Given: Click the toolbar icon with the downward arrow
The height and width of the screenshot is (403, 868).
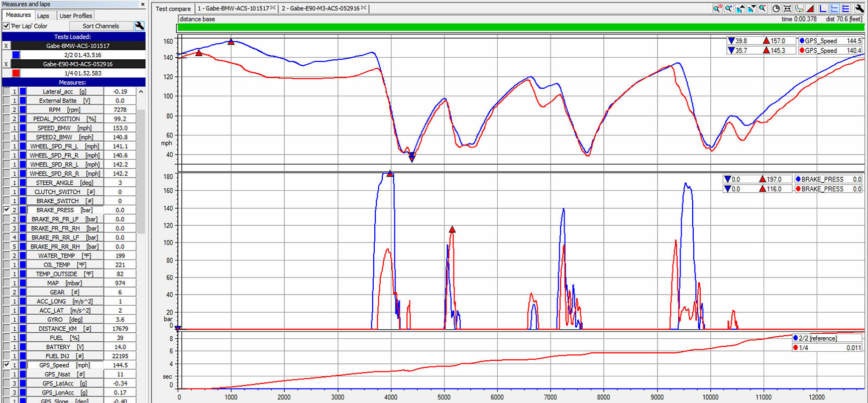Looking at the screenshot, I should [x=751, y=9].
